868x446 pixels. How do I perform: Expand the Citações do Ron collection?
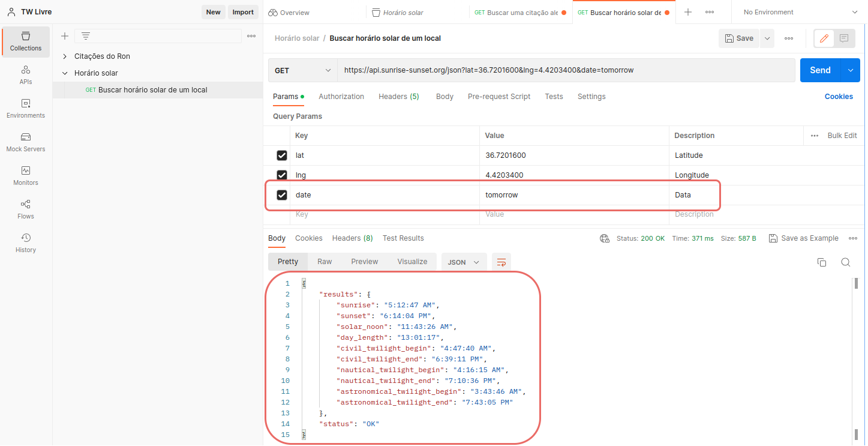65,56
